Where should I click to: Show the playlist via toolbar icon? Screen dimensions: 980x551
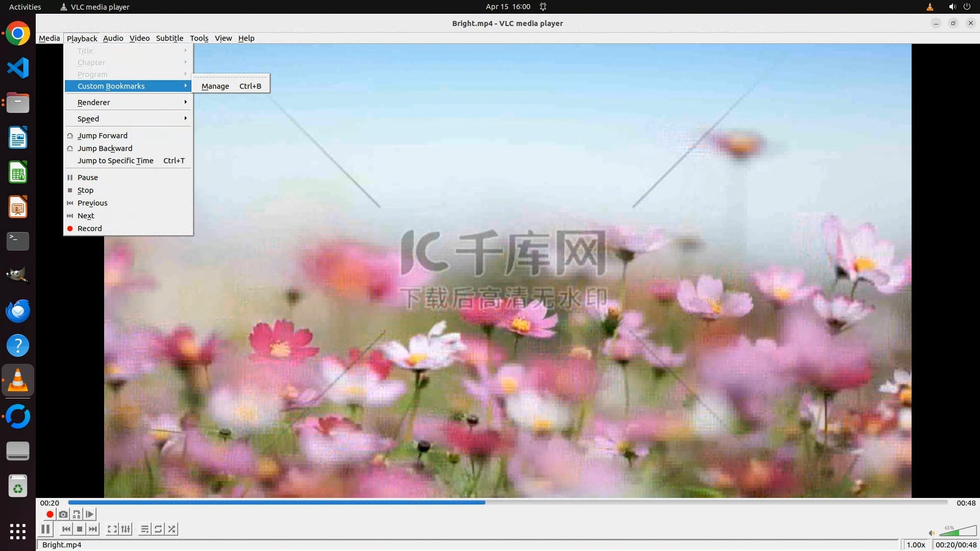tap(145, 529)
